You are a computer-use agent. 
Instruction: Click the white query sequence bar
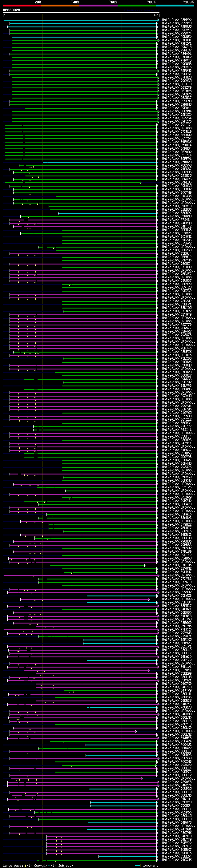point(81,12)
